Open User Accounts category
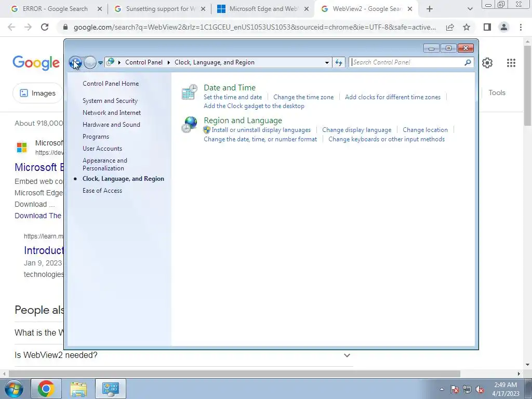532x399 pixels. (102, 149)
